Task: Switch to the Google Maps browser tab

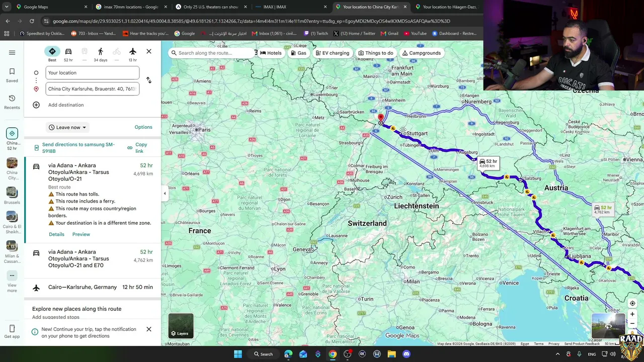Action: tap(50, 7)
